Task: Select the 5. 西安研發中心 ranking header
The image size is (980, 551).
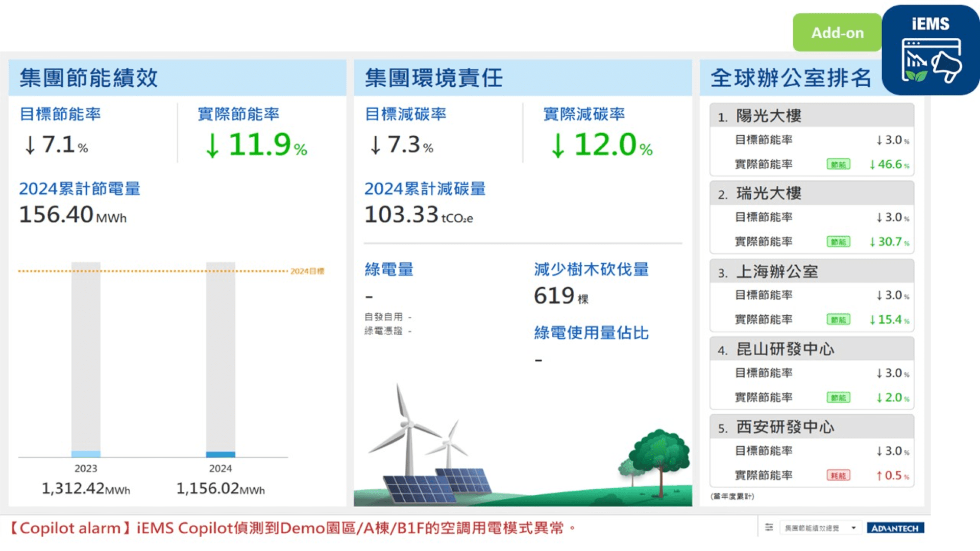Action: click(812, 427)
